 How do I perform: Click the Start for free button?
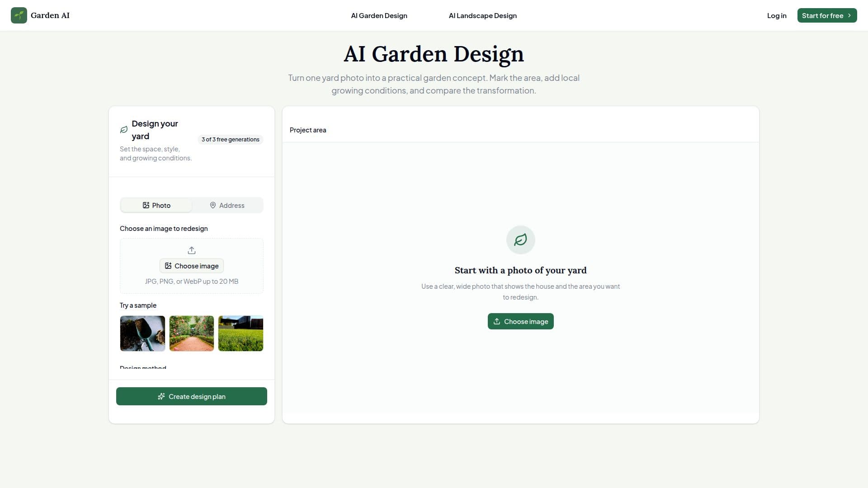827,15
